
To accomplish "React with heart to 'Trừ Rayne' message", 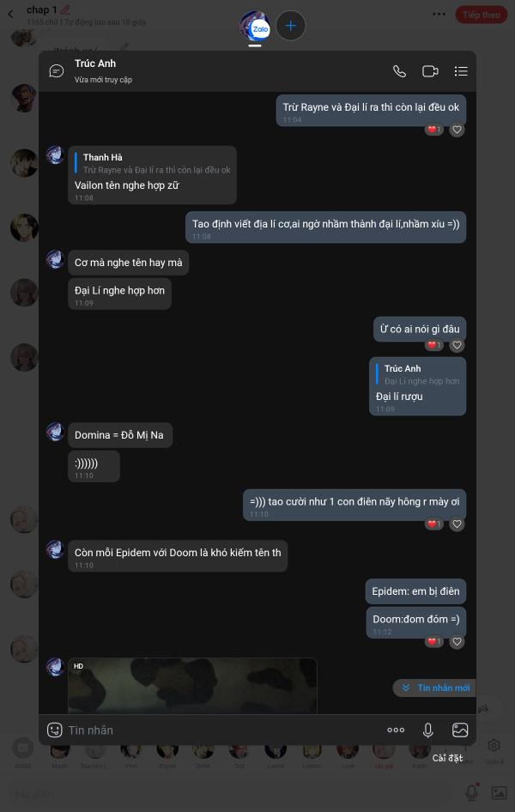I will (457, 130).
